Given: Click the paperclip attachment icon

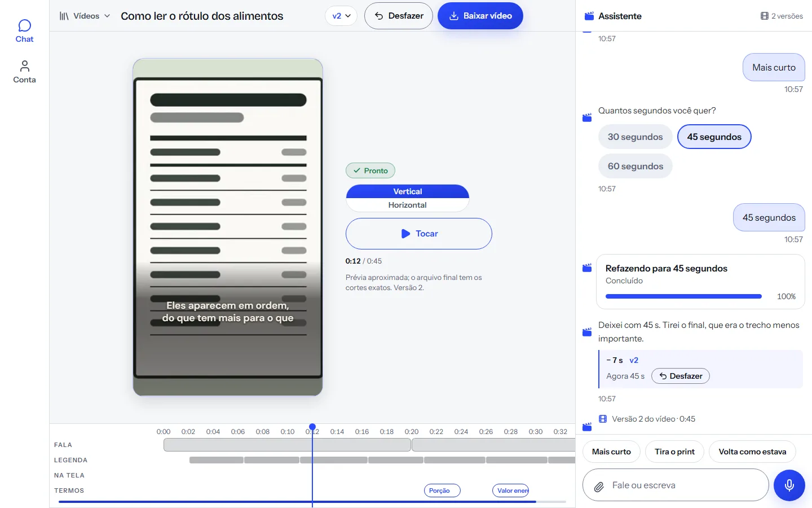Looking at the screenshot, I should point(599,486).
